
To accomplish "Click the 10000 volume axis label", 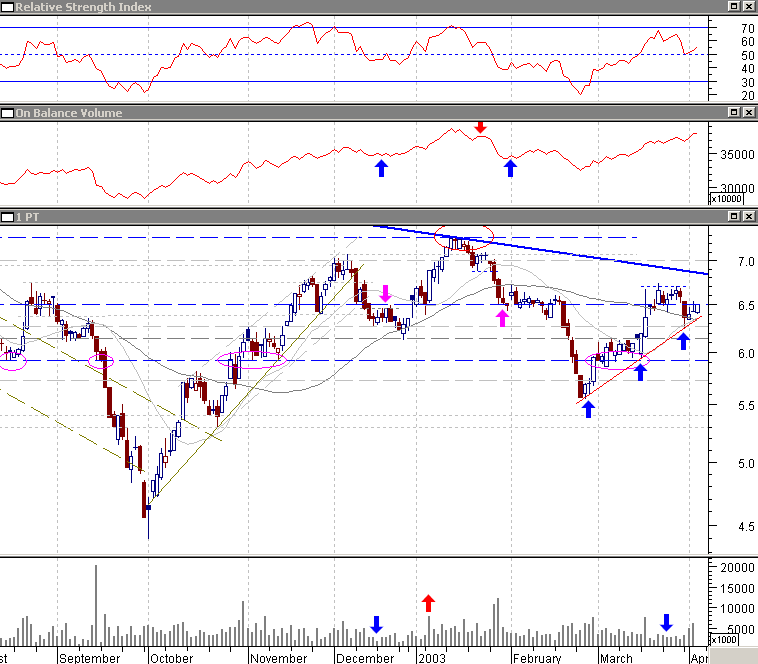I will coord(737,608).
